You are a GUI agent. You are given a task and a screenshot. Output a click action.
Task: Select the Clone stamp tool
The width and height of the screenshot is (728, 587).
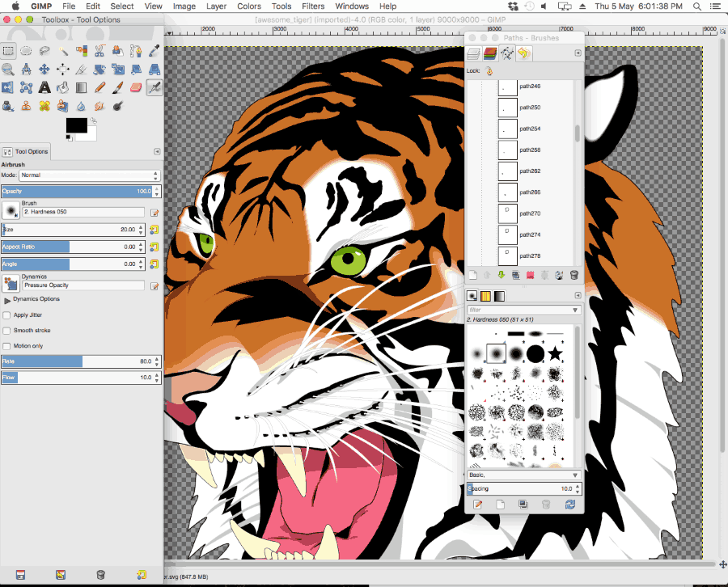point(26,106)
